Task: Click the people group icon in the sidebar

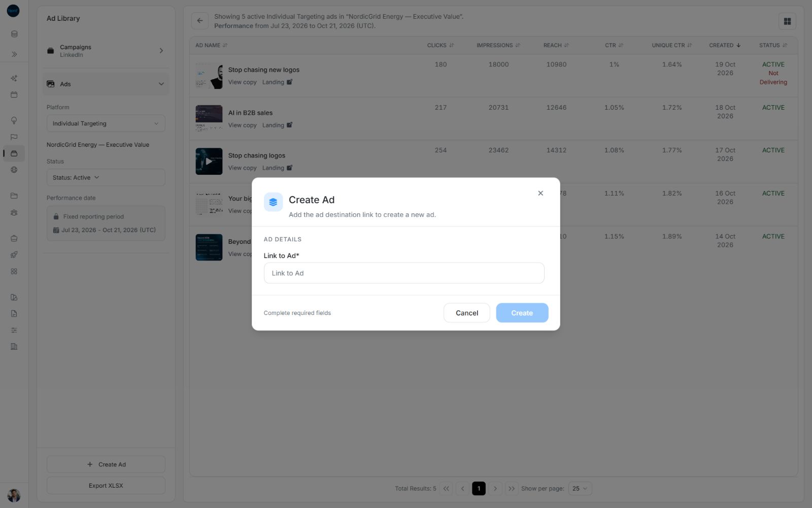Action: (x=14, y=212)
